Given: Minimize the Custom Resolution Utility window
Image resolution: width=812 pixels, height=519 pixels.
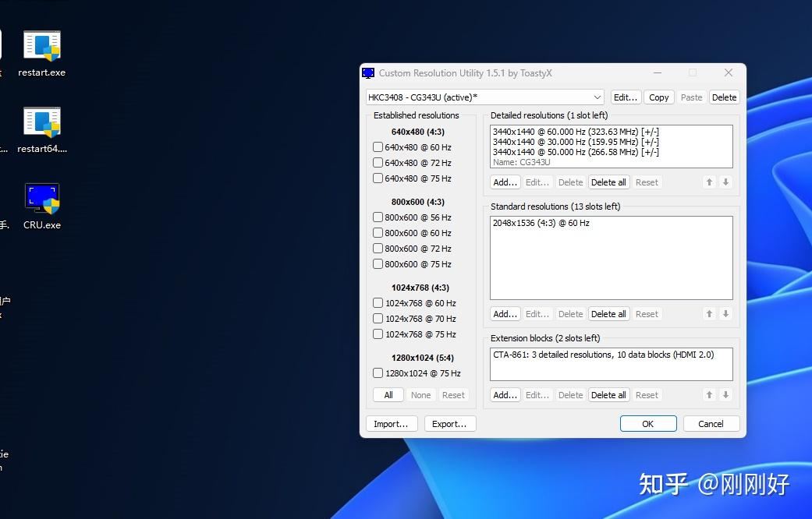Looking at the screenshot, I should pyautogui.click(x=658, y=73).
